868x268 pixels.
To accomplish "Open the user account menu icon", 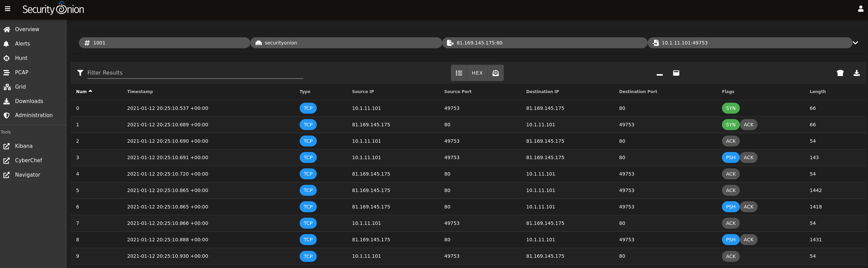I will point(860,9).
